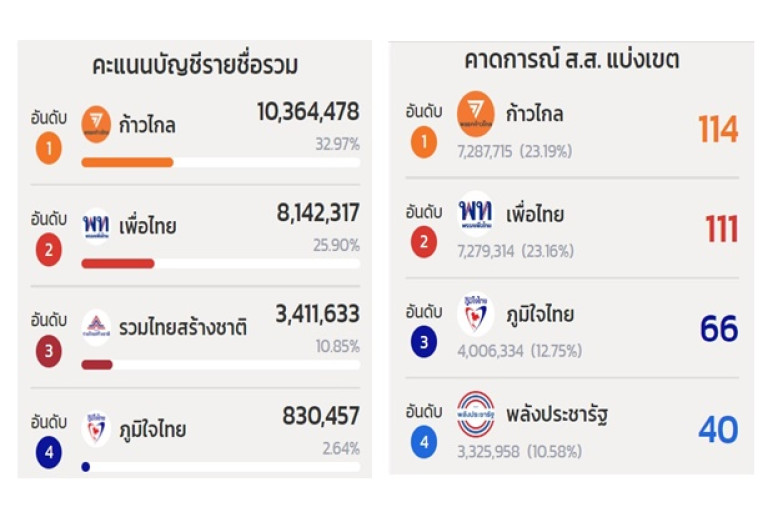Screen dimensions: 768x512
Task: Click the orange Move Forward logo in party-list panel
Action: (x=96, y=125)
